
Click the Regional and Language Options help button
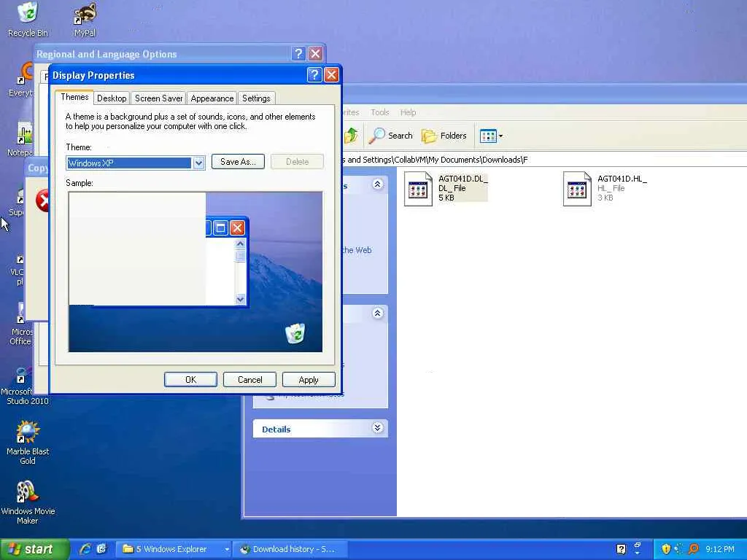[x=298, y=53]
